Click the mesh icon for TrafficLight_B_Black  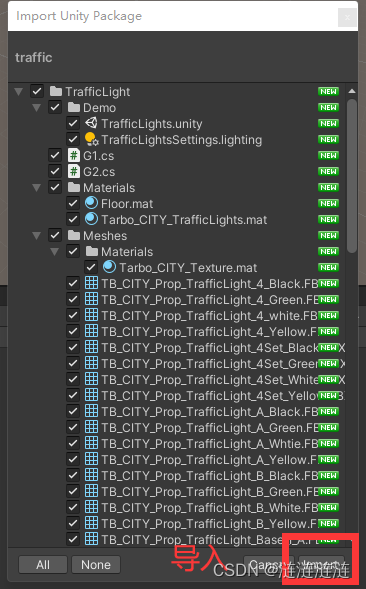(x=91, y=475)
